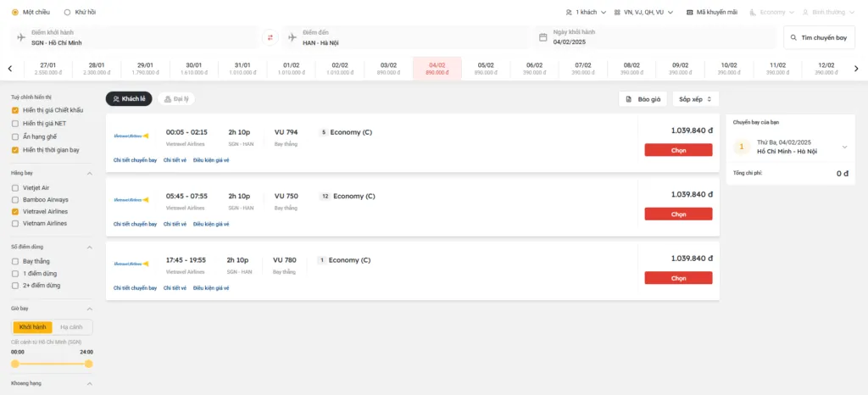Click the swap origin and destination icon
868x395 pixels.
pyautogui.click(x=270, y=37)
